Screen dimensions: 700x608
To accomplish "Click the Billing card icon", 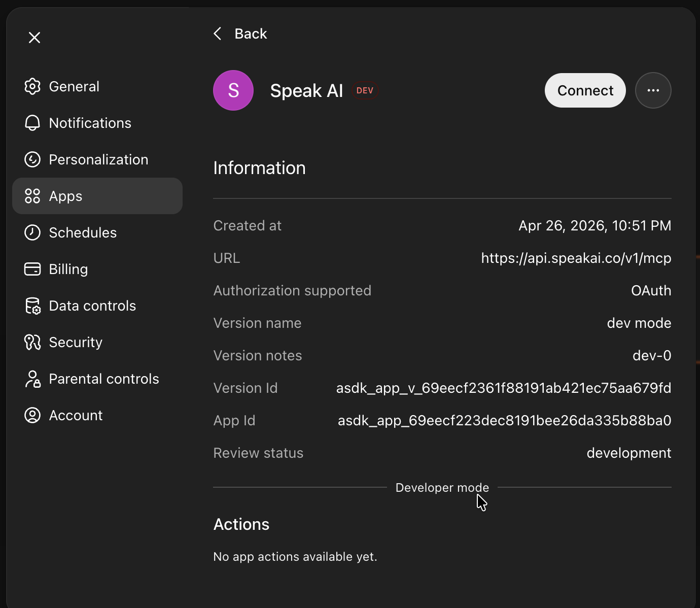I will (x=32, y=269).
